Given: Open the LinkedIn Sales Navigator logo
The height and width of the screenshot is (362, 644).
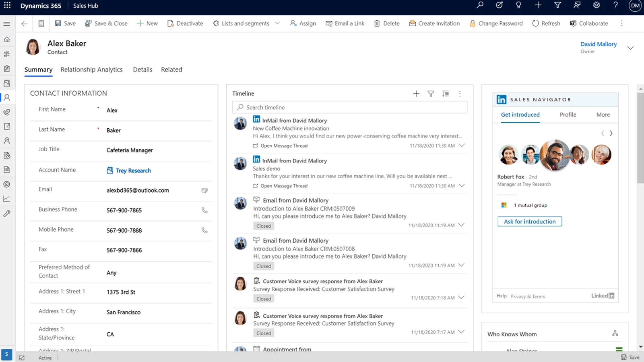Looking at the screenshot, I should (501, 99).
